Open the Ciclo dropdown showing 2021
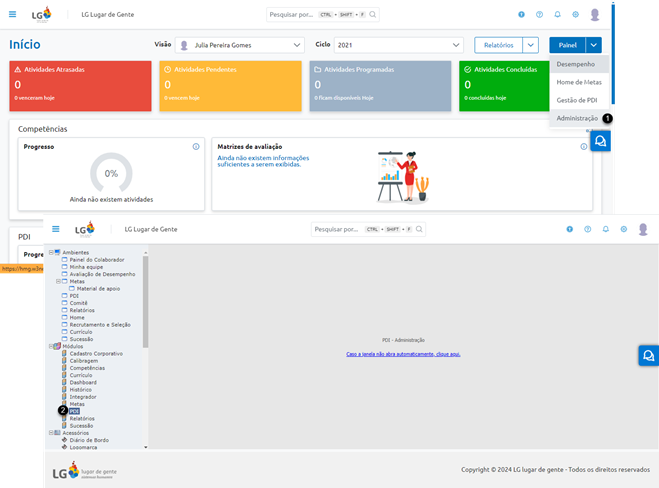659x488 pixels. coord(398,45)
